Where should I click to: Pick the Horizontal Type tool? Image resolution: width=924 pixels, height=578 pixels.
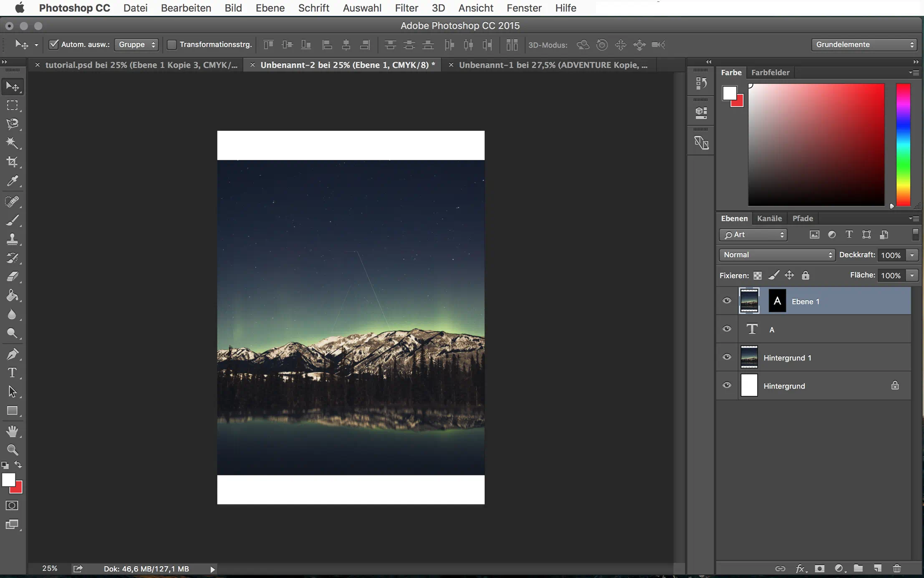(x=12, y=373)
